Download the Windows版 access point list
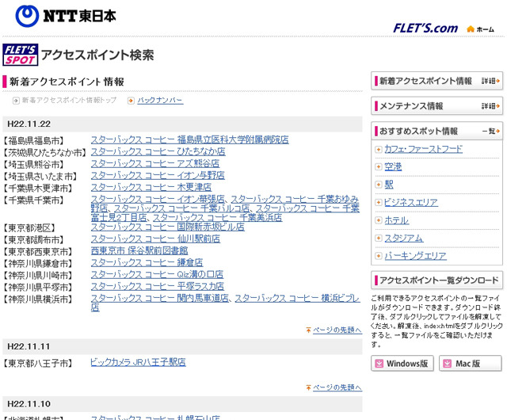The height and width of the screenshot is (420, 507). point(402,364)
